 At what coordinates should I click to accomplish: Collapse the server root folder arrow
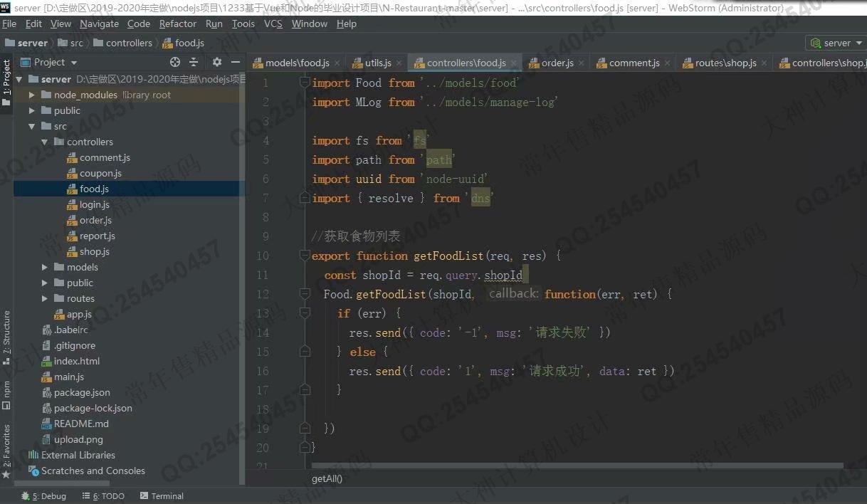click(x=19, y=79)
